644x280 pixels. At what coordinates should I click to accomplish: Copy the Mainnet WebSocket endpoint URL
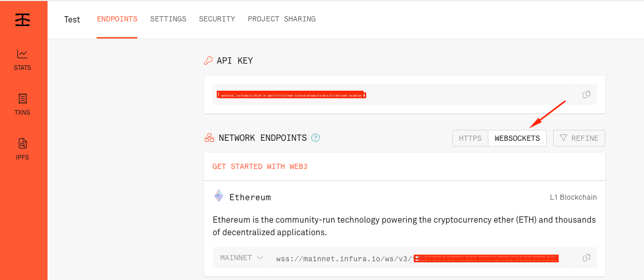(x=587, y=258)
